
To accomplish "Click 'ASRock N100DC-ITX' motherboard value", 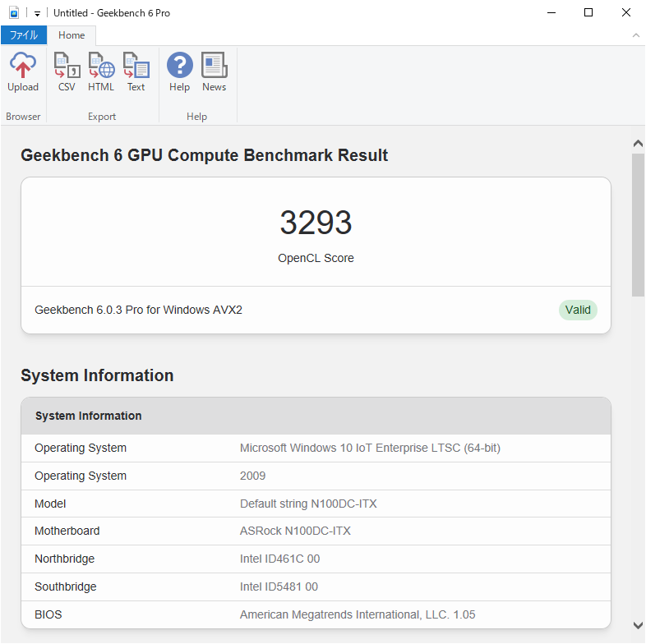I will tap(295, 531).
